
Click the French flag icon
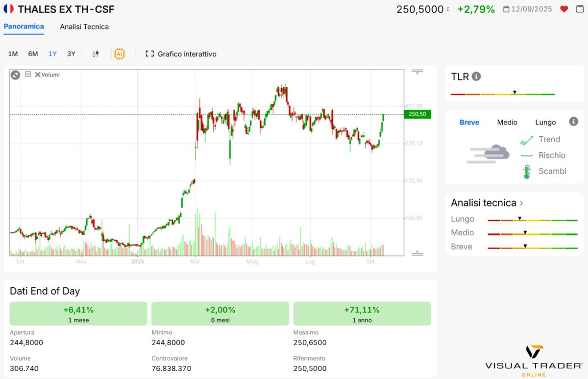(x=8, y=9)
